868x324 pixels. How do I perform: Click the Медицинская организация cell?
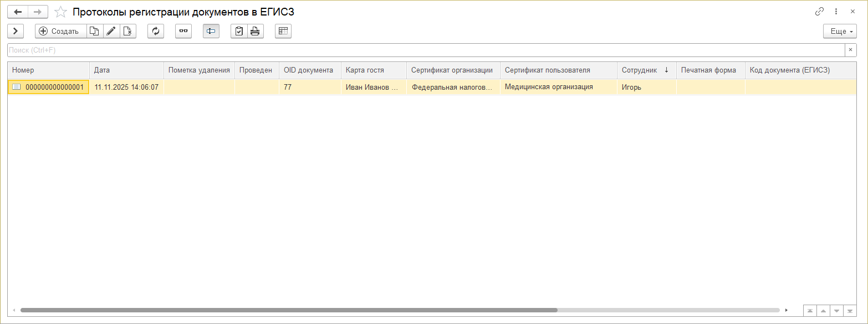point(558,87)
